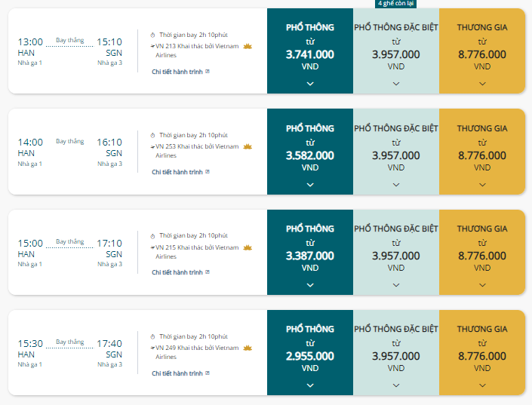This screenshot has width=532, height=405.
Task: Expand Phổ Thông Đặc Biệt chevron for 15:00 flight
Action: 396,285
